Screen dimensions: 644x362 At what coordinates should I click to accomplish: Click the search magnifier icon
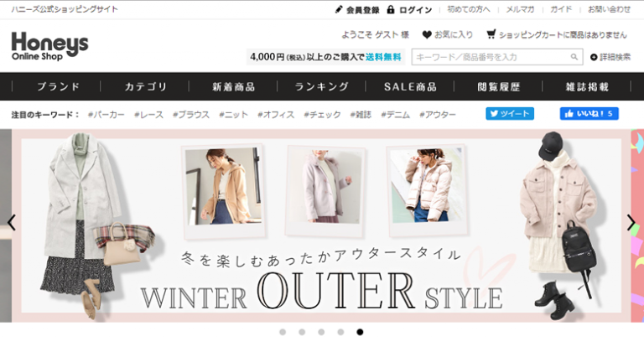[574, 57]
